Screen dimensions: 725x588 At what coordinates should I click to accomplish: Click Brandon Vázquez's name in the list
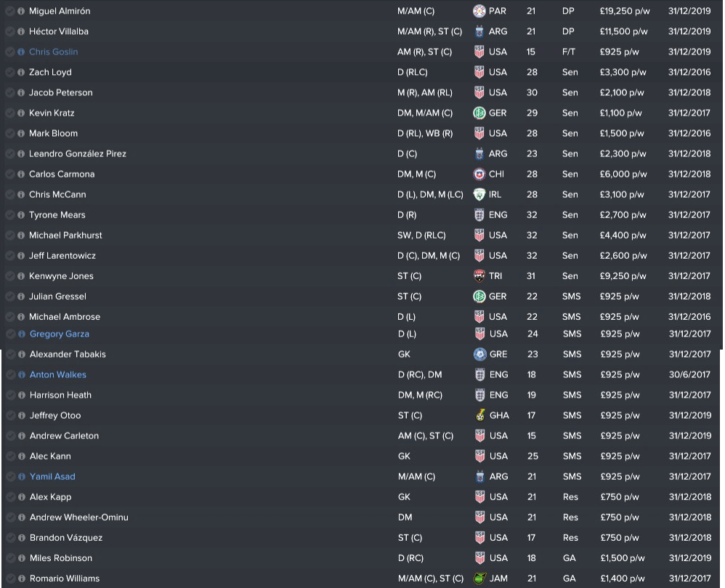[x=66, y=538]
